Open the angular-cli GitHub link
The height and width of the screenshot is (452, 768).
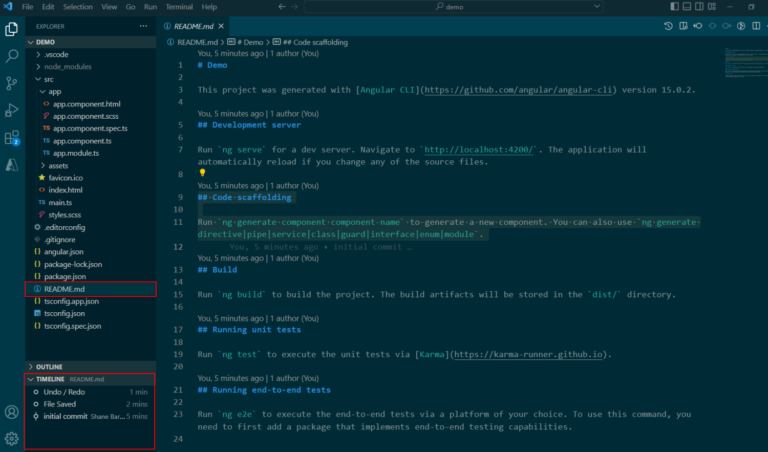pyautogui.click(x=518, y=90)
